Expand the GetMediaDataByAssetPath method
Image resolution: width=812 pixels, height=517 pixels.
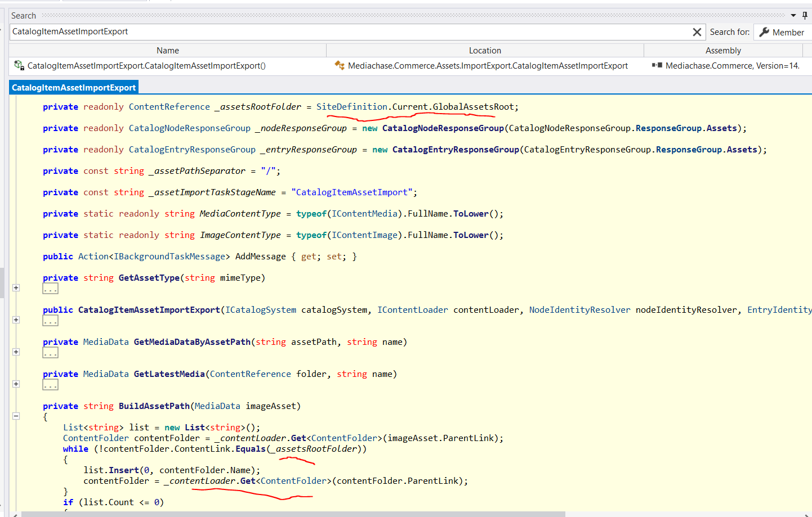(x=16, y=352)
